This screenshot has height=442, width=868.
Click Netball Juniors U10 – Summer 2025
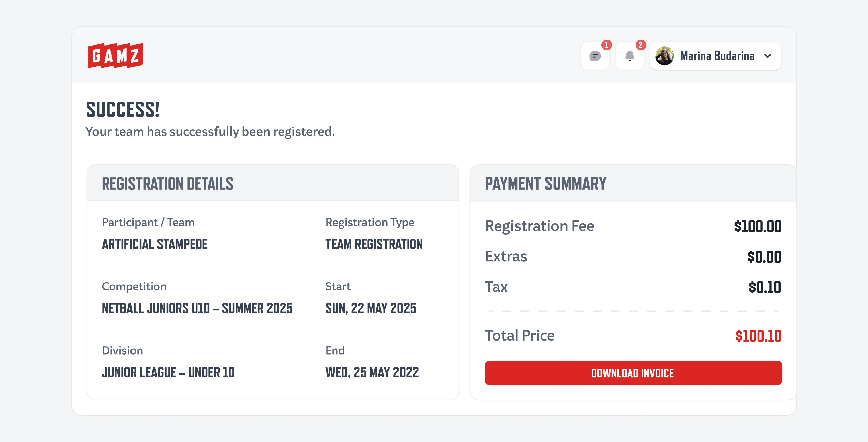tap(197, 308)
